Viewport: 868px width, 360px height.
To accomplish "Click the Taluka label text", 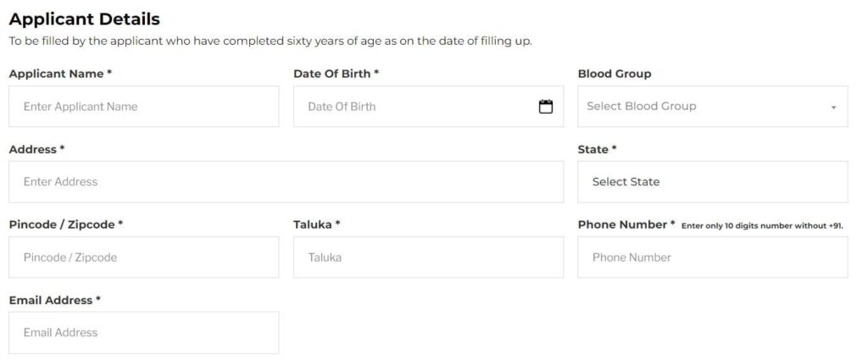I will (313, 224).
